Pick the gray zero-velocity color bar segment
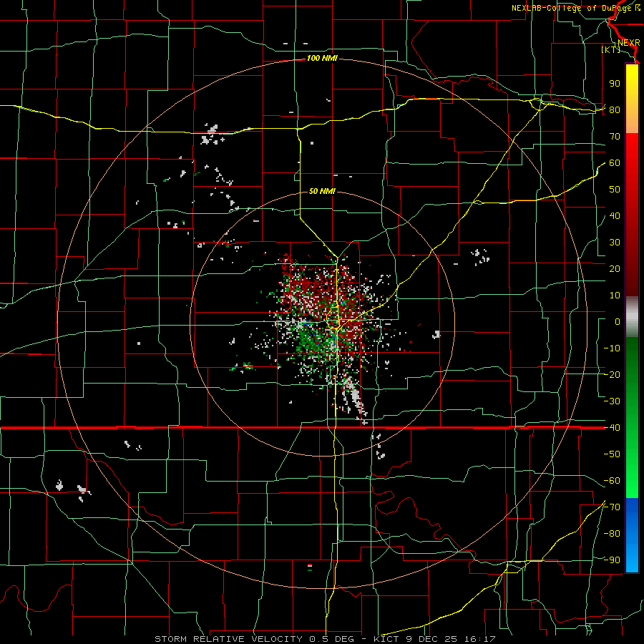 coord(632,317)
